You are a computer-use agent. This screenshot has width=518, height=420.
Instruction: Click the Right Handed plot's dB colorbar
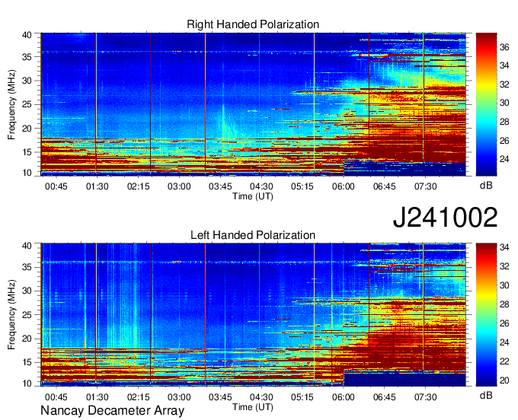[486, 104]
